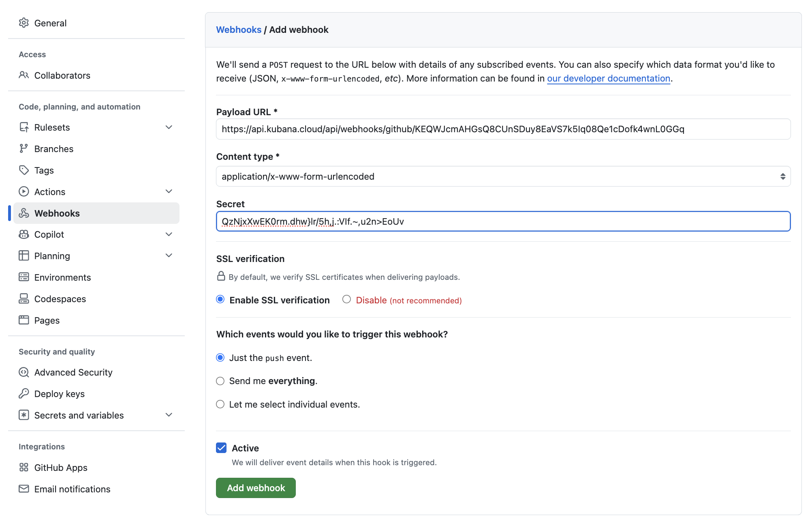Click the GitHub Apps grid icon
This screenshot has height=524, width=812.
click(x=24, y=468)
